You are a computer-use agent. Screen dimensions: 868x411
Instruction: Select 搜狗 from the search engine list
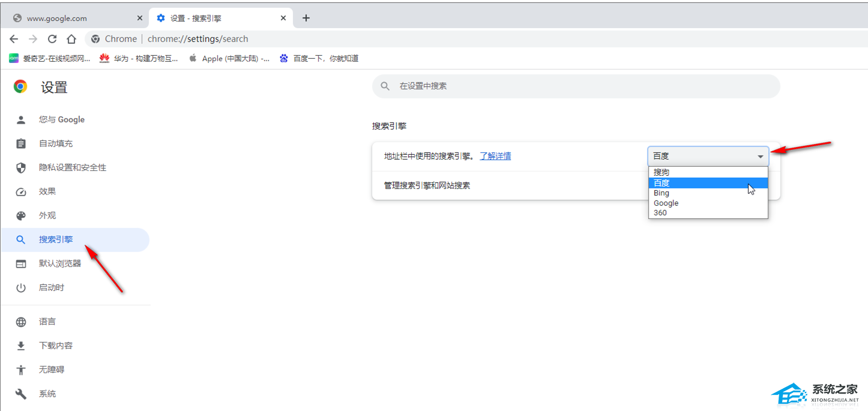pos(662,172)
